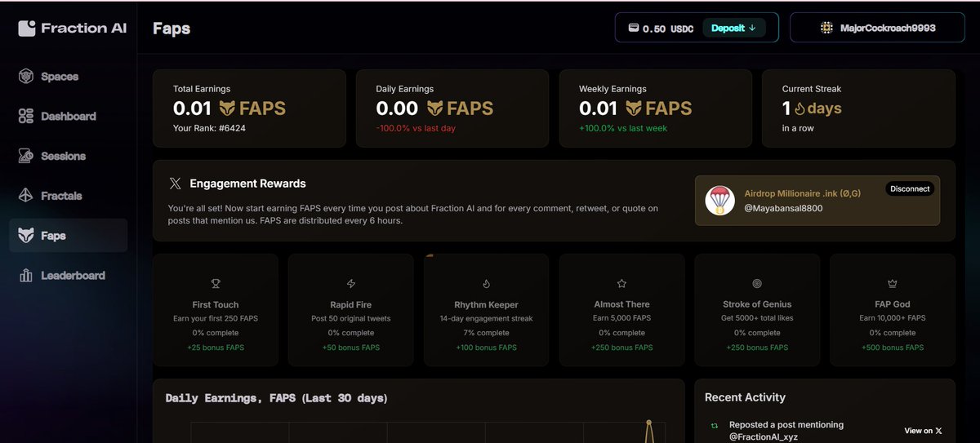
Task: Click the FAP God achievement title
Action: (893, 304)
